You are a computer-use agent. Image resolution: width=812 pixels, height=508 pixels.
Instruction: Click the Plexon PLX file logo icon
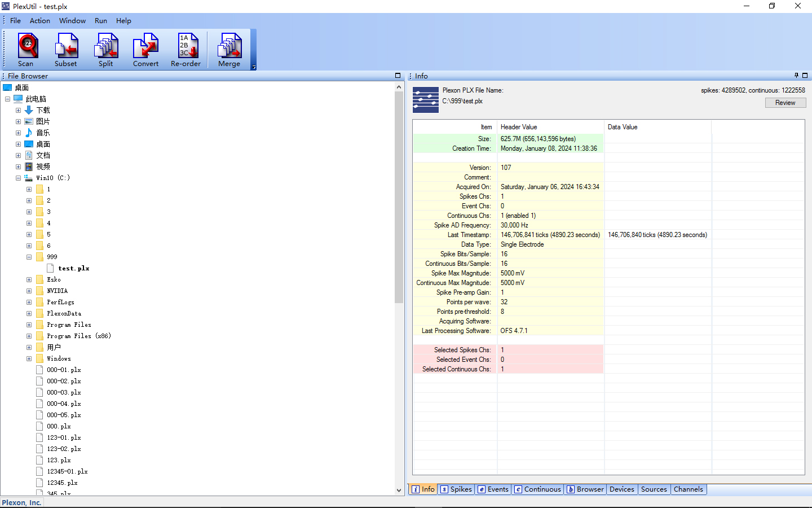click(x=426, y=100)
